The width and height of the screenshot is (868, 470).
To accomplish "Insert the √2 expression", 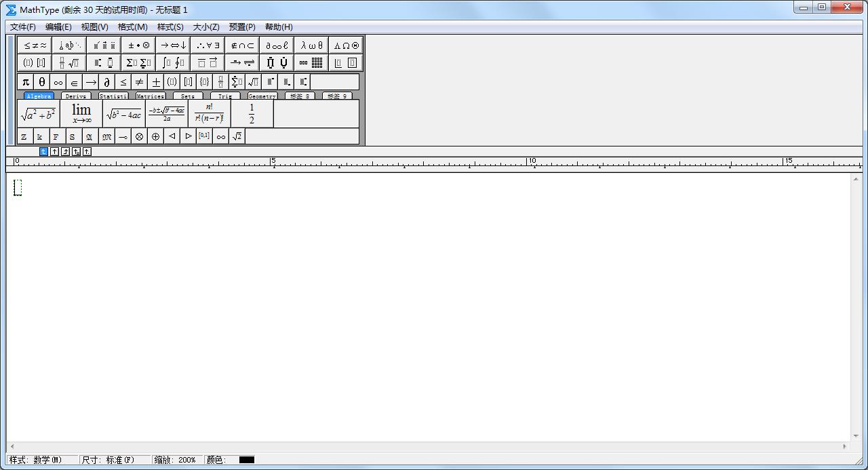I will [x=237, y=136].
